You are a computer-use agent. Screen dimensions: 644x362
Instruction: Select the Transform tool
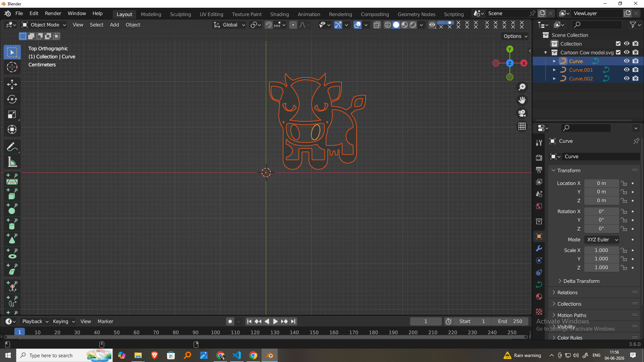[12, 129]
